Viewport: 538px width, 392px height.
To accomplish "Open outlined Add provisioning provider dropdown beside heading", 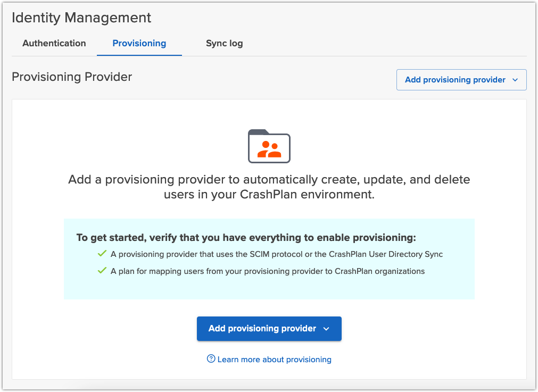I will coord(461,80).
